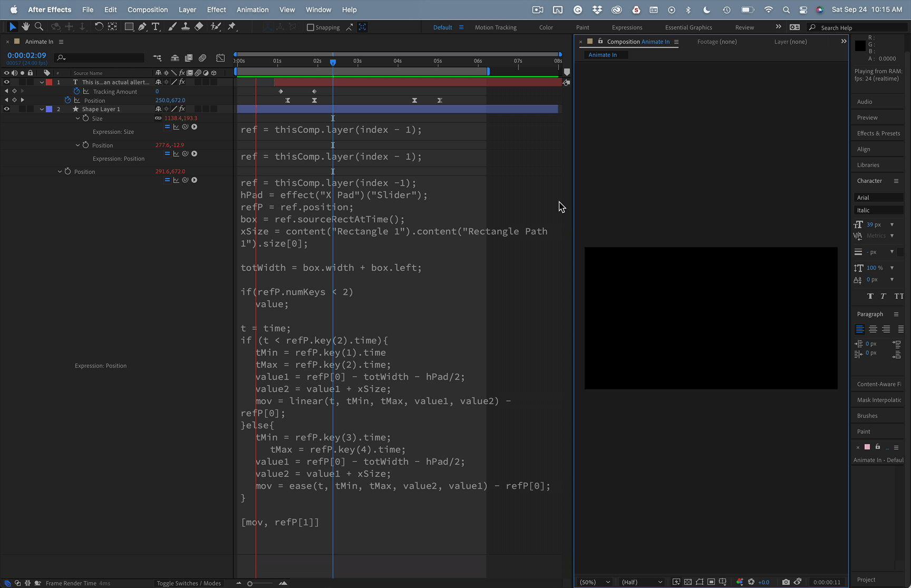Screen dimensions: 911x588
Task: Open the Italic font style dropdown
Action: (x=878, y=210)
